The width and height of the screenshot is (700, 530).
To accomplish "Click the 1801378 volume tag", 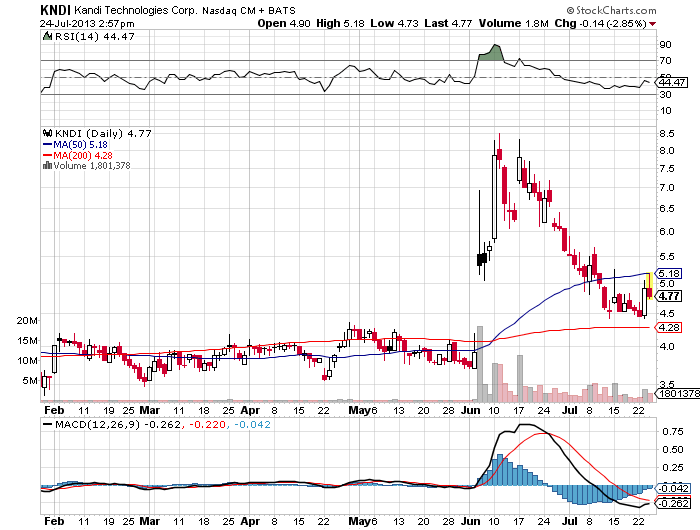I will pos(677,393).
